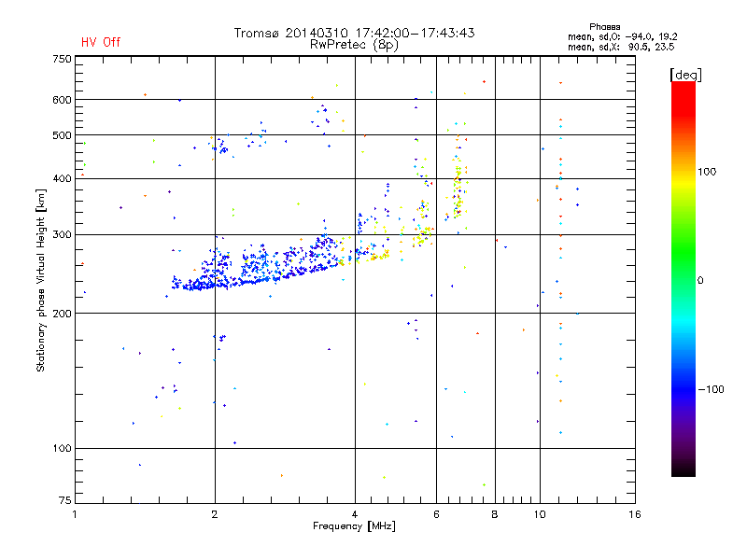Click the "2" MHz frequency tick label
Image resolution: width=747 pixels, height=560 pixels.
215,514
